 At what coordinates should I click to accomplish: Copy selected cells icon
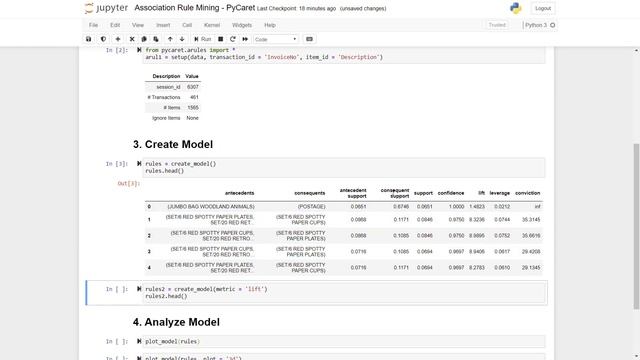[x=144, y=39]
